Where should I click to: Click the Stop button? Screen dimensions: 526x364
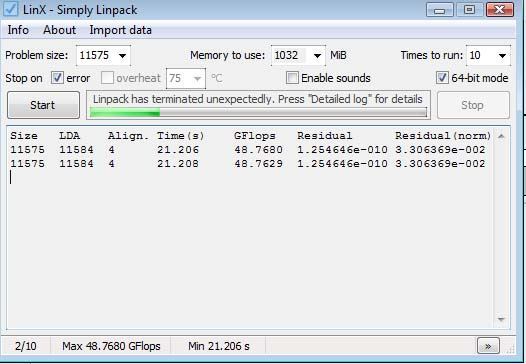tap(473, 105)
